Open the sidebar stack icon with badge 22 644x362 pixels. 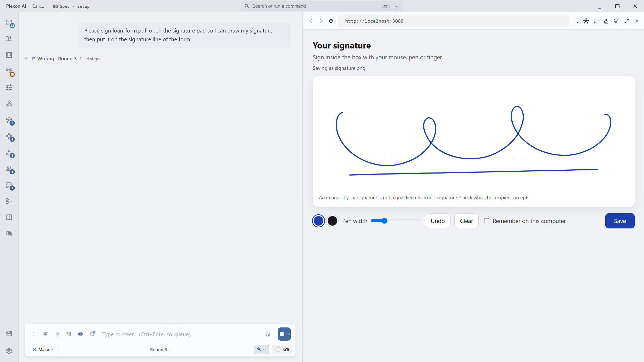pyautogui.click(x=9, y=23)
